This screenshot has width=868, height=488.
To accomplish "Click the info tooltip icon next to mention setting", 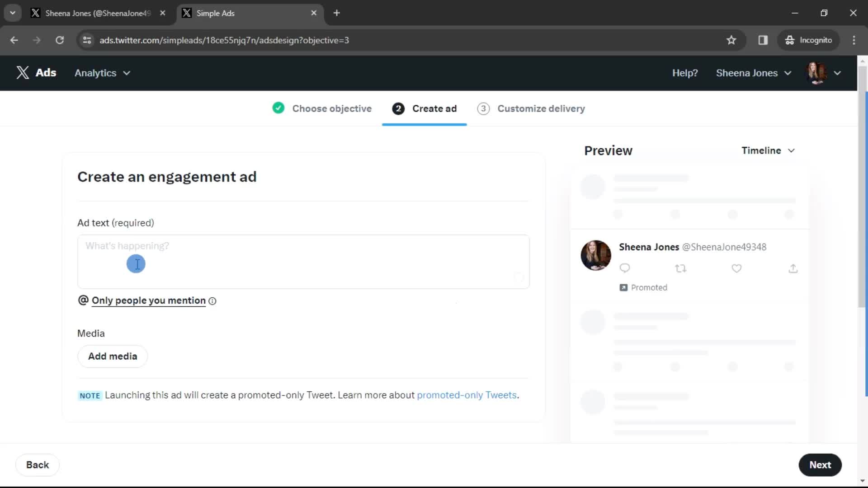I will click(x=213, y=301).
